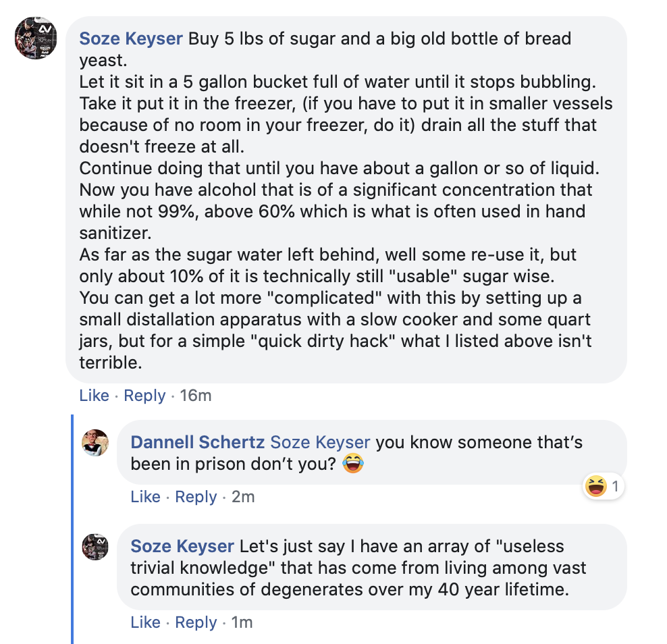Reply to the main Soze Keyser comment
The height and width of the screenshot is (644, 667).
pyautogui.click(x=144, y=396)
